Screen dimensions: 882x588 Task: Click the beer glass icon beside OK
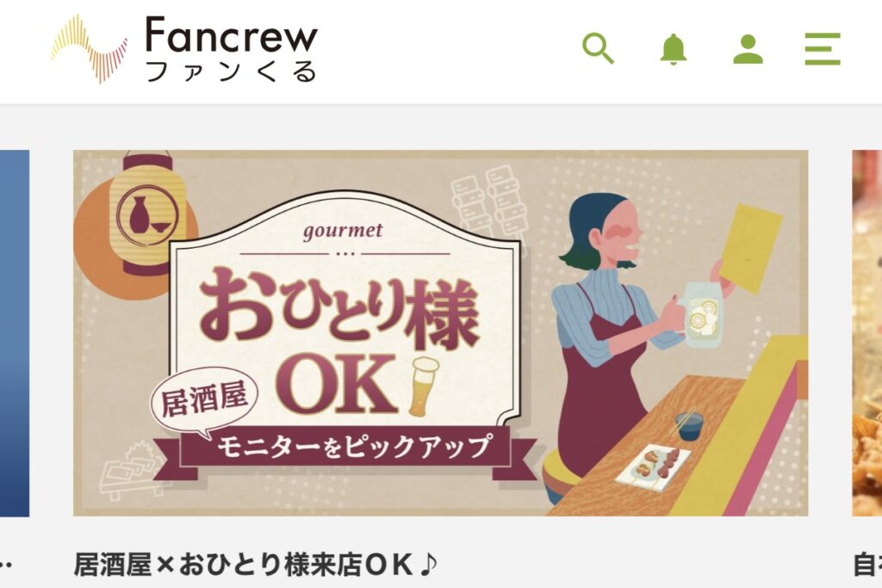pyautogui.click(x=423, y=387)
